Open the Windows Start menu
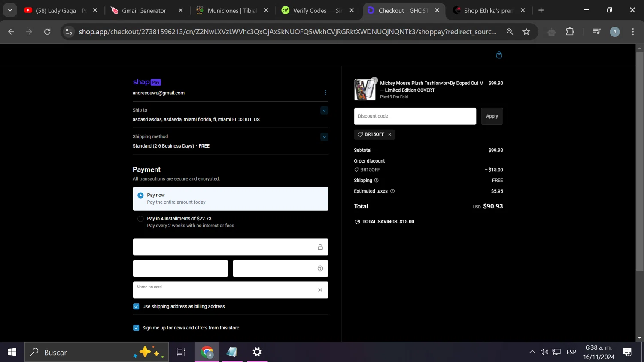Viewport: 644px width, 362px height. [12, 352]
